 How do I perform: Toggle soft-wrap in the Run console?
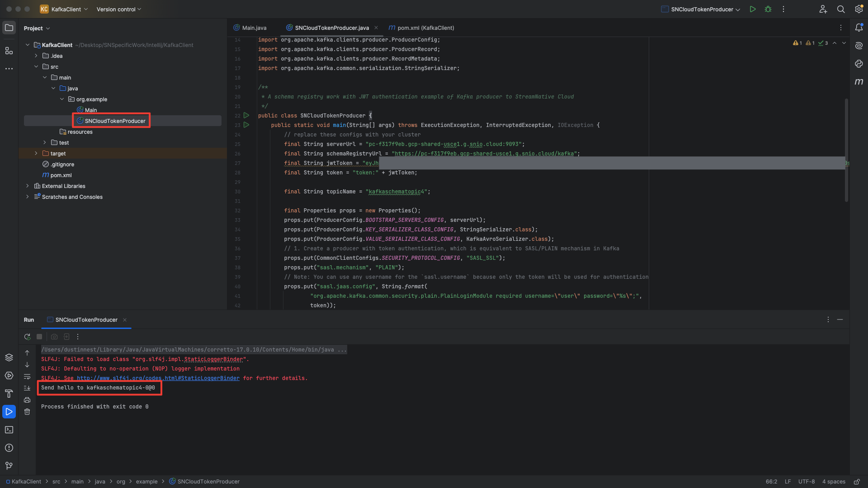pyautogui.click(x=27, y=377)
